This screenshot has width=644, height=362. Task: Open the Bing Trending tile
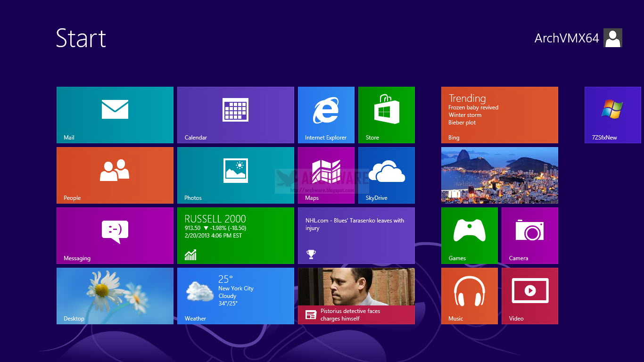tap(499, 115)
